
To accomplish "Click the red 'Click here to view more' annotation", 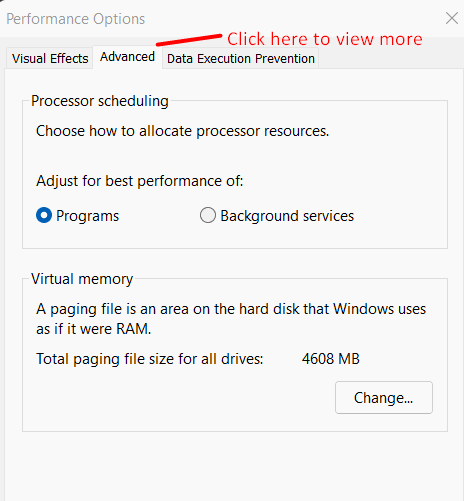I will tap(325, 39).
